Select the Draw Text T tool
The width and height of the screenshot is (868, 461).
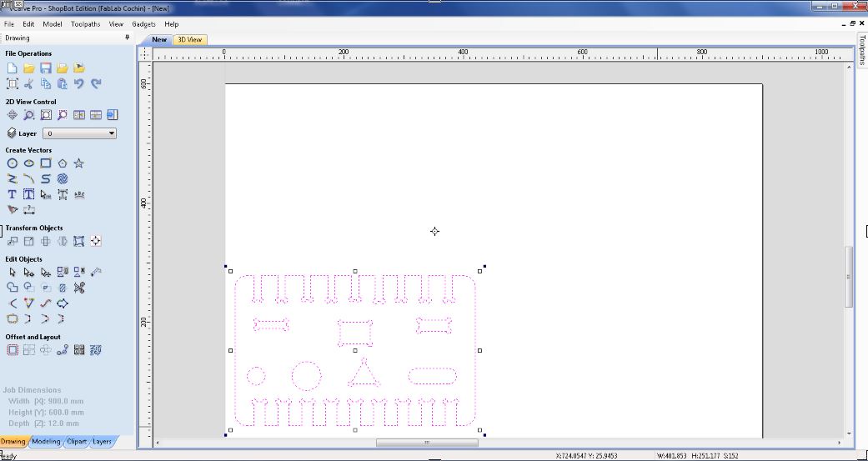[13, 194]
